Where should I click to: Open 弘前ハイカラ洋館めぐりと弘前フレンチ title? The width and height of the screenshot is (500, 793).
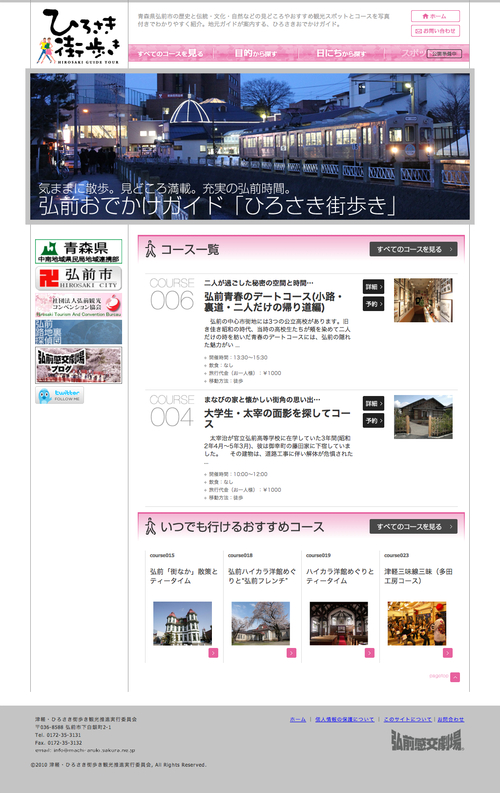pyautogui.click(x=262, y=576)
